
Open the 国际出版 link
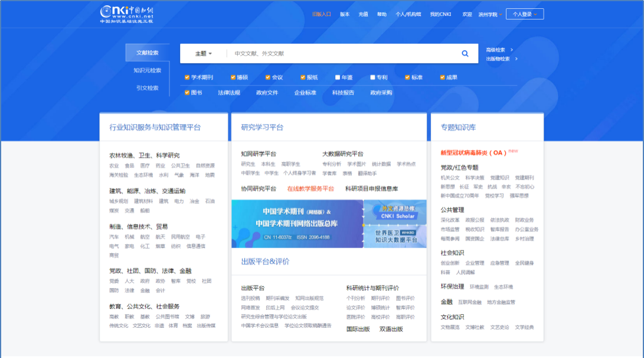pyautogui.click(x=358, y=329)
